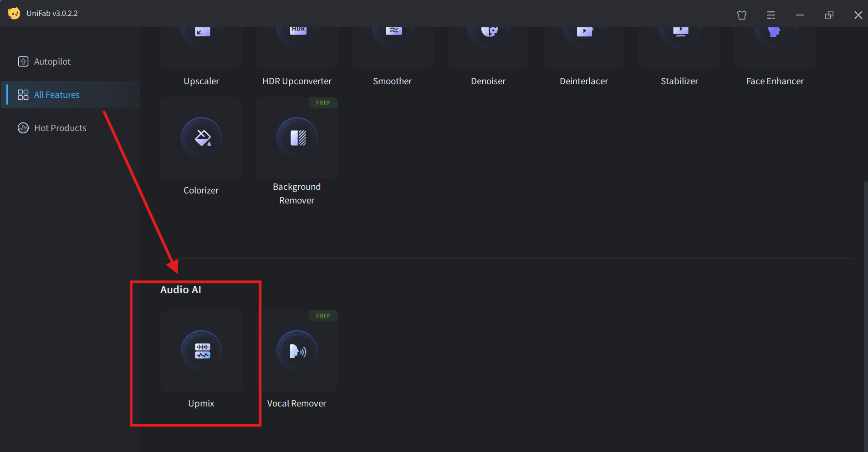Image resolution: width=868 pixels, height=452 pixels.
Task: Click the UniFab v3.0.2.2 title text
Action: click(x=52, y=13)
